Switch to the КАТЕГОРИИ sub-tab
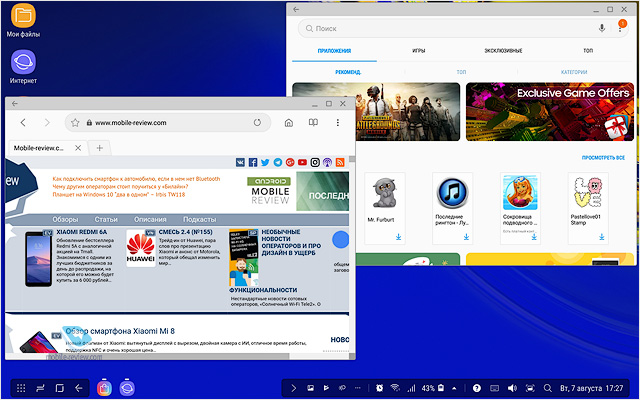 click(x=574, y=72)
